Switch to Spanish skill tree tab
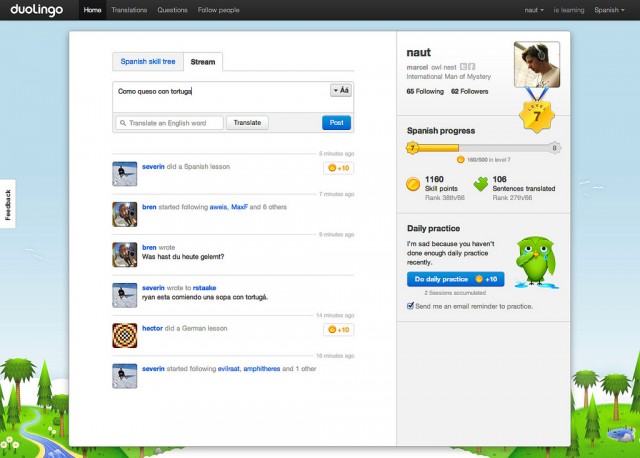Screen dimensions: 640x458 point(148,62)
